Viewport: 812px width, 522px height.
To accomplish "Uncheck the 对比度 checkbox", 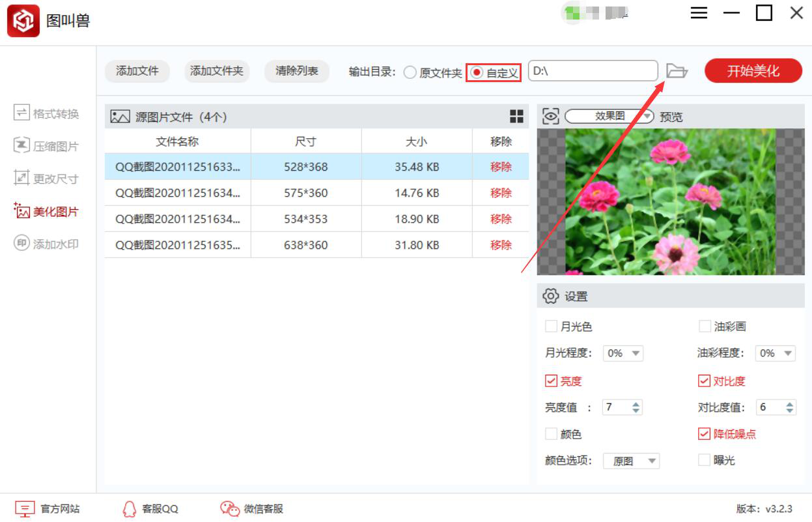I will 705,381.
